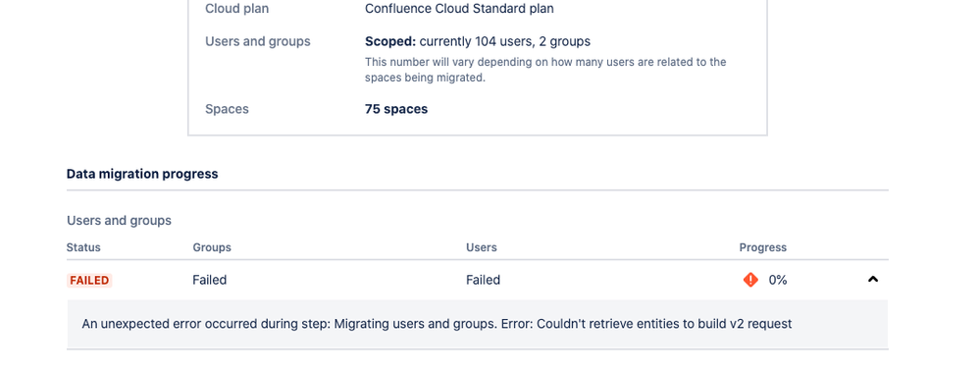
Task: Click the Scoped users and groups summary
Action: 478,41
